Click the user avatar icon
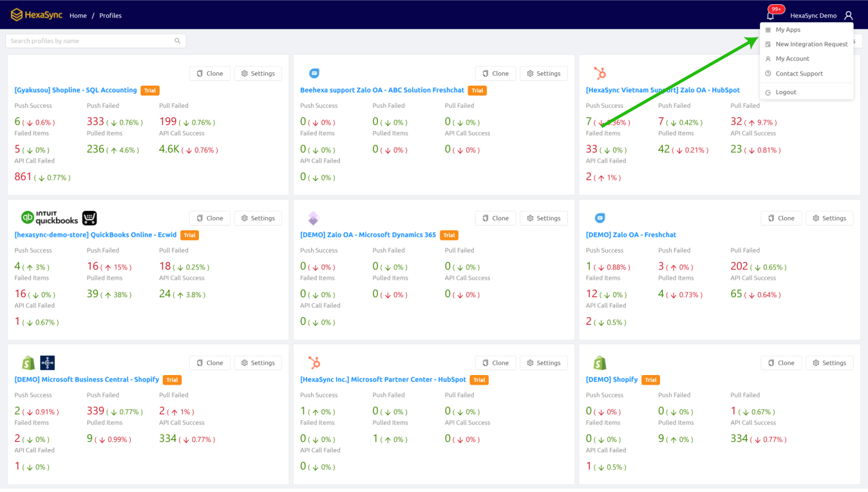The width and height of the screenshot is (868, 492). coord(849,16)
